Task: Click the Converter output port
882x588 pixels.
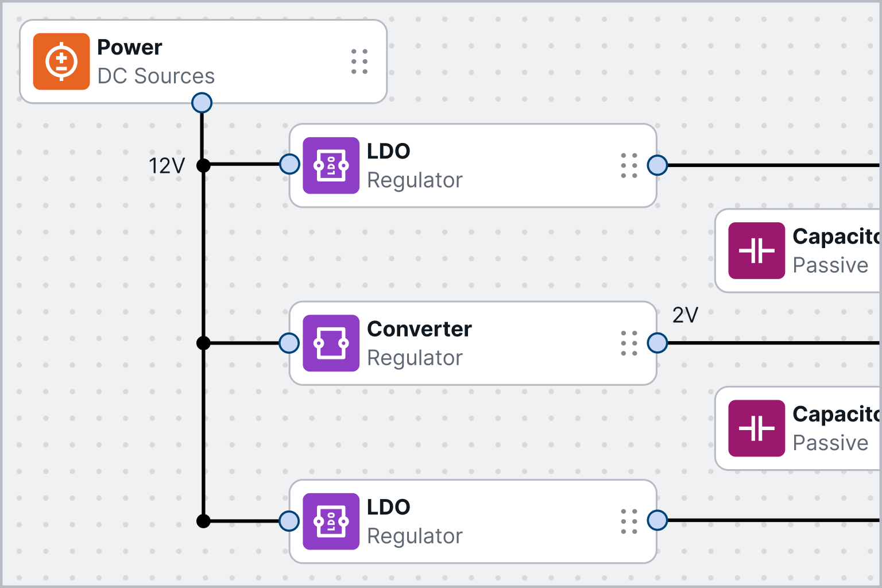Action: pos(657,343)
